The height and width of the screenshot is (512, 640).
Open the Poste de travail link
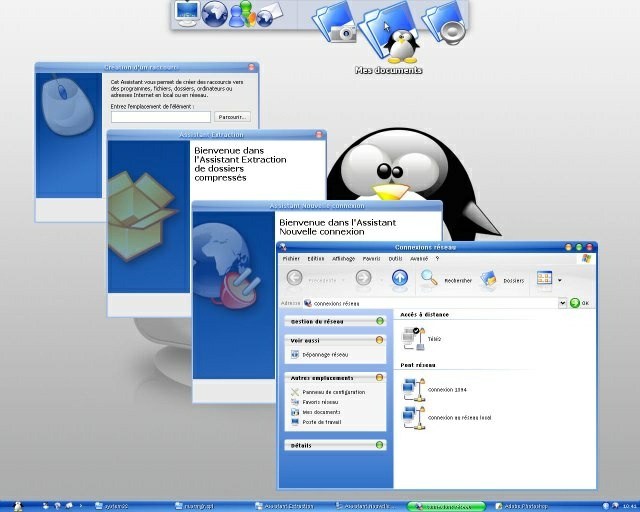pyautogui.click(x=322, y=422)
